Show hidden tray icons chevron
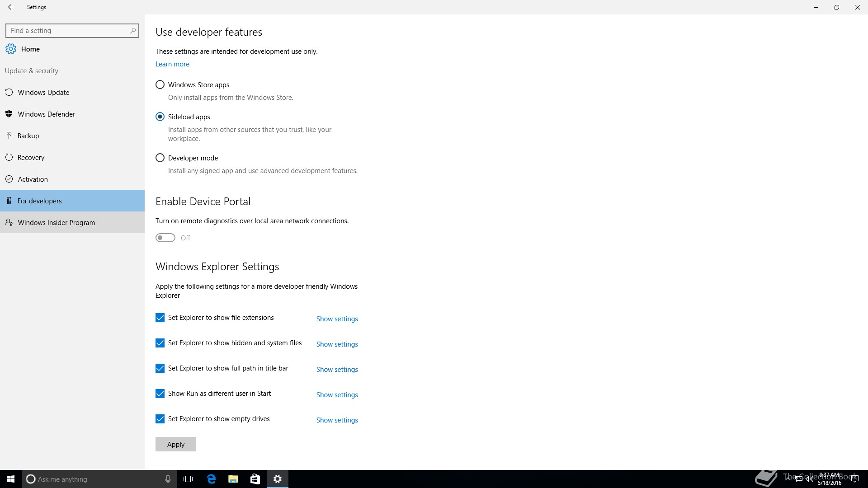The height and width of the screenshot is (488, 868). tap(788, 479)
